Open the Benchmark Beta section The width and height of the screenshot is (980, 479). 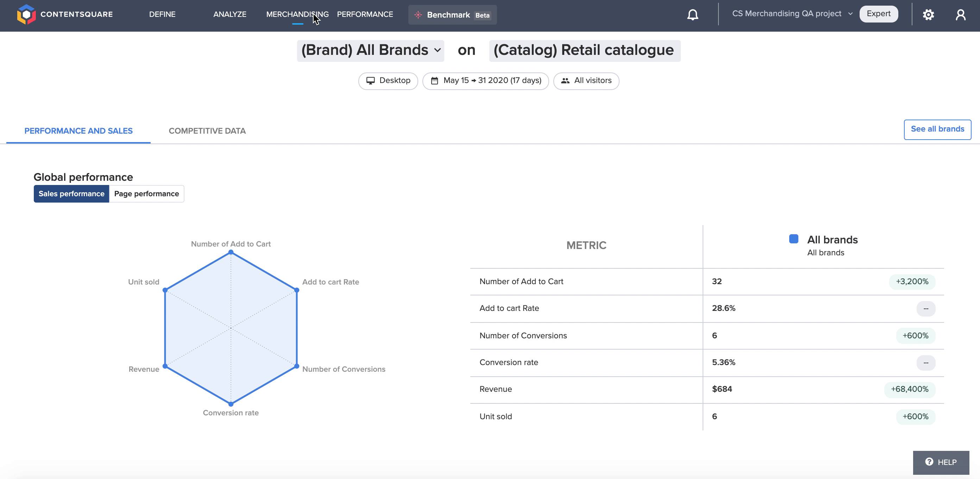click(452, 15)
